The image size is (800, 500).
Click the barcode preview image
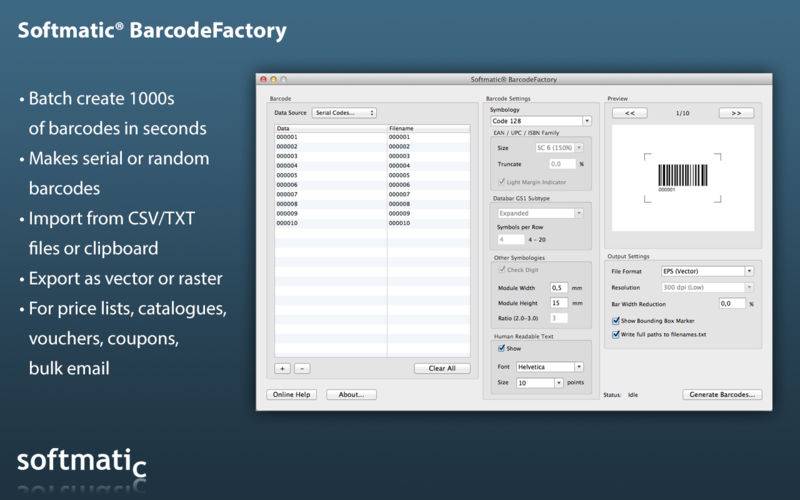(683, 178)
